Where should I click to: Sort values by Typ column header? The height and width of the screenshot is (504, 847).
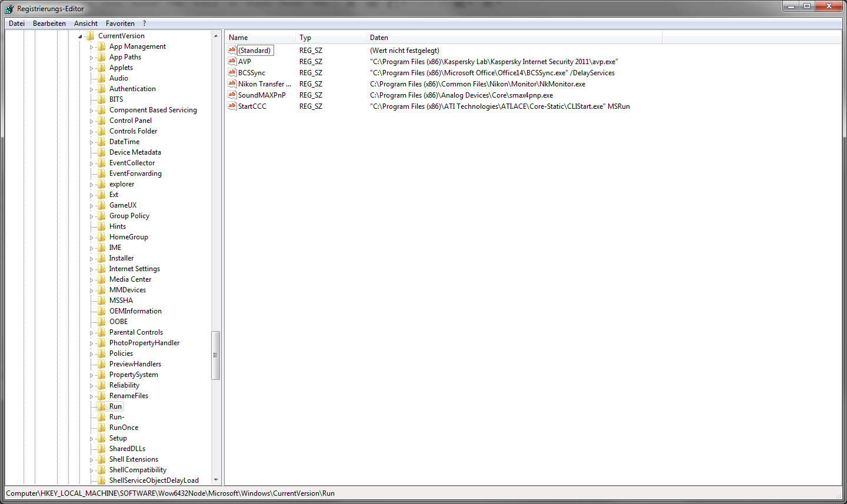(x=331, y=38)
